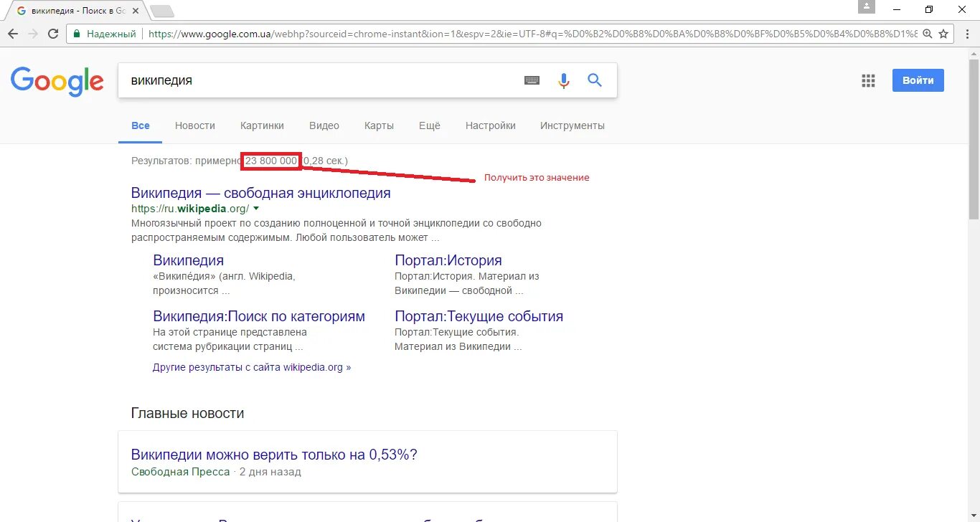The width and height of the screenshot is (980, 522).
Task: Click Chrome profile icon in title bar
Action: coord(867,6)
